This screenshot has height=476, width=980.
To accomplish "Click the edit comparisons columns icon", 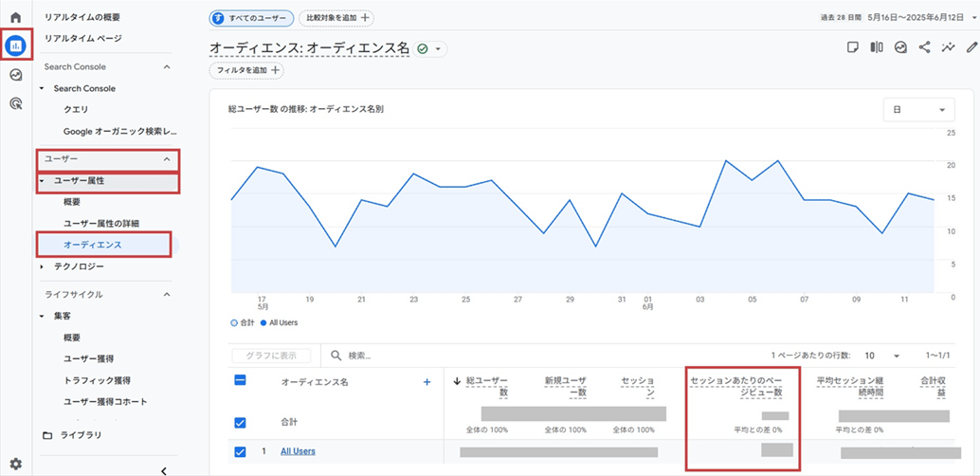I will [877, 47].
